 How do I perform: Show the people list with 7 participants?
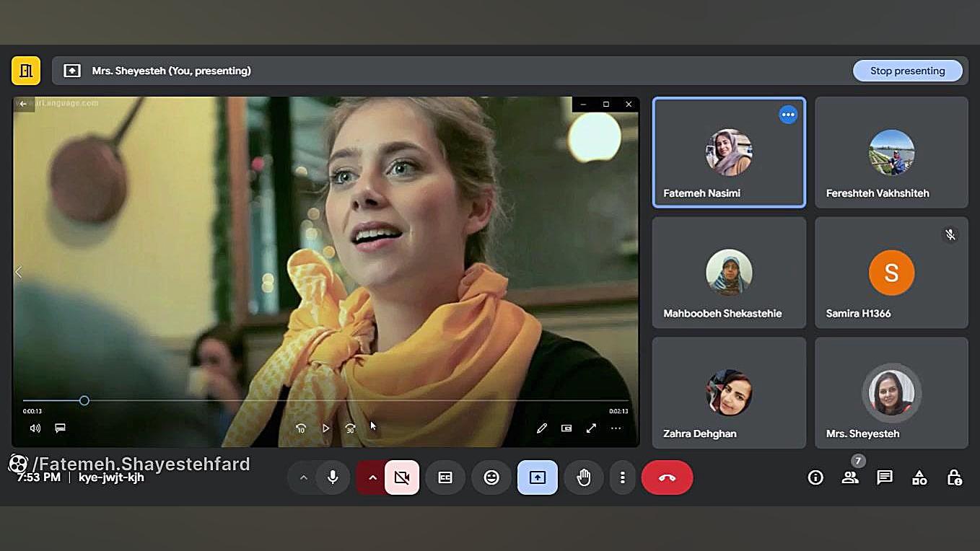850,477
